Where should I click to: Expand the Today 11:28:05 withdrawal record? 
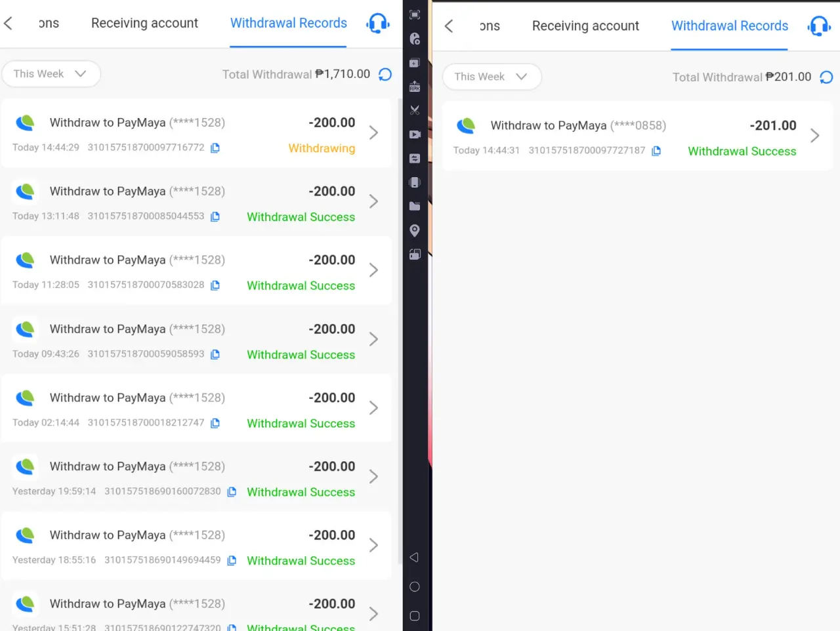click(x=373, y=270)
